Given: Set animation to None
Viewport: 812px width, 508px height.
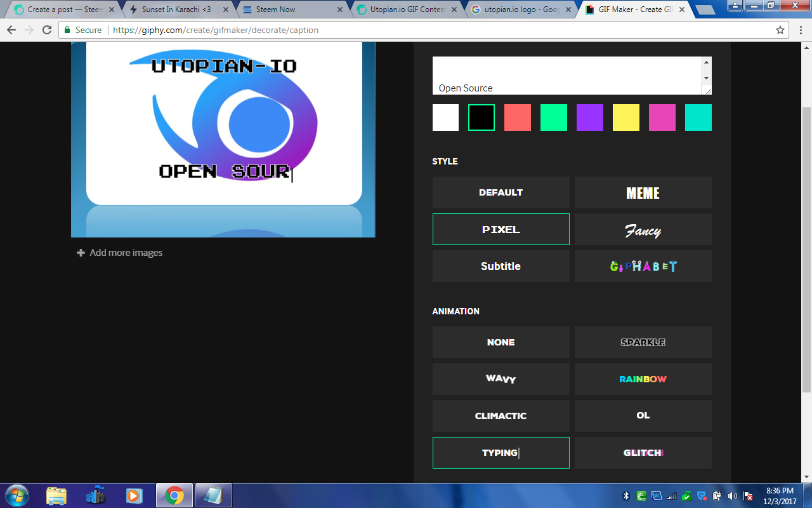Looking at the screenshot, I should coord(501,342).
